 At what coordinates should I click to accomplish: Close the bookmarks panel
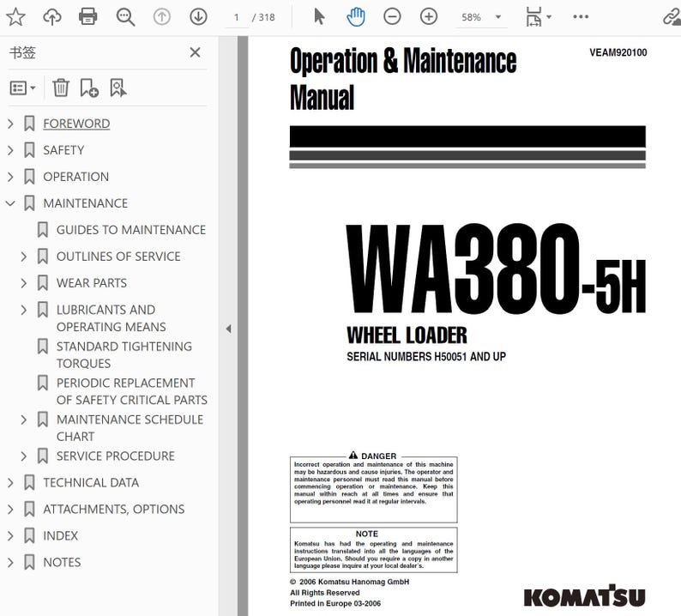[x=195, y=52]
